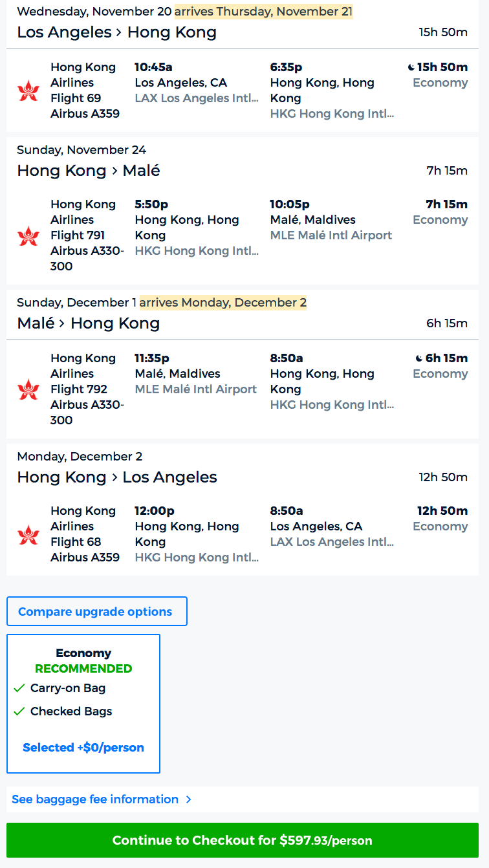Click chevron next to baggage fee information
The image size is (489, 868).
click(x=188, y=799)
